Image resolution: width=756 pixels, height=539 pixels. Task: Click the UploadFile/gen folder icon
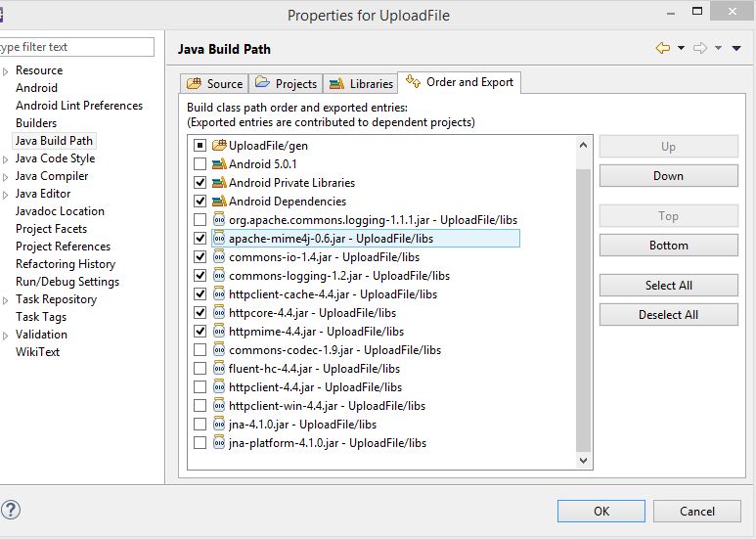click(219, 145)
